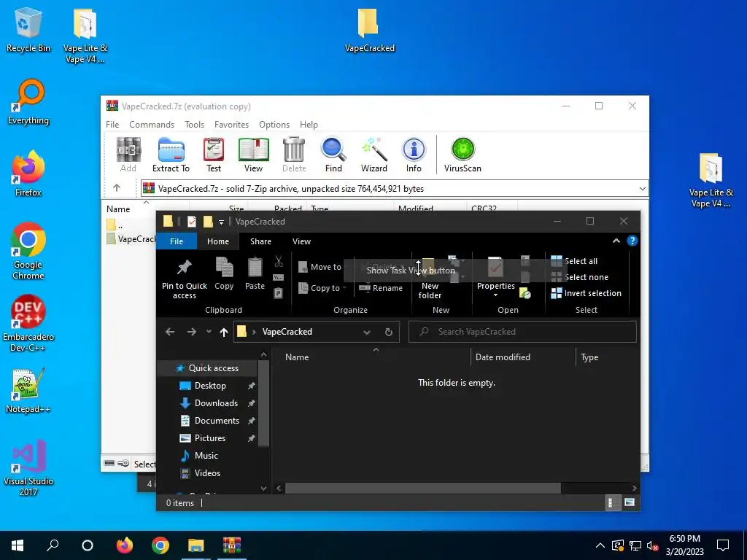Click Paste in the Explorer ribbon
The height and width of the screenshot is (560, 747).
255,274
